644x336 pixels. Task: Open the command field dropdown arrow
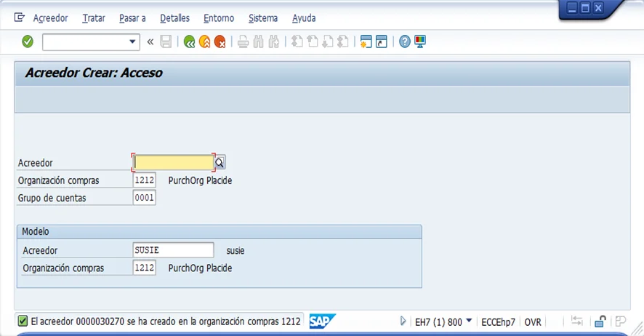pyautogui.click(x=132, y=42)
